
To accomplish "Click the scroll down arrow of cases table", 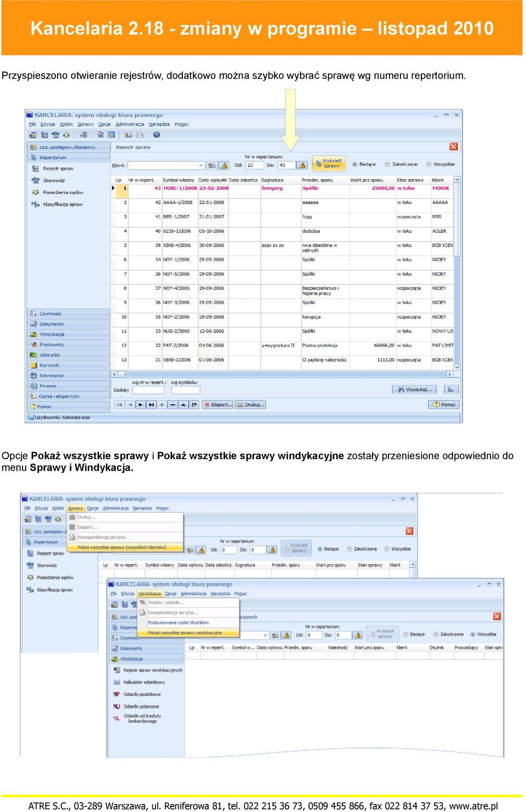I will coord(457,368).
